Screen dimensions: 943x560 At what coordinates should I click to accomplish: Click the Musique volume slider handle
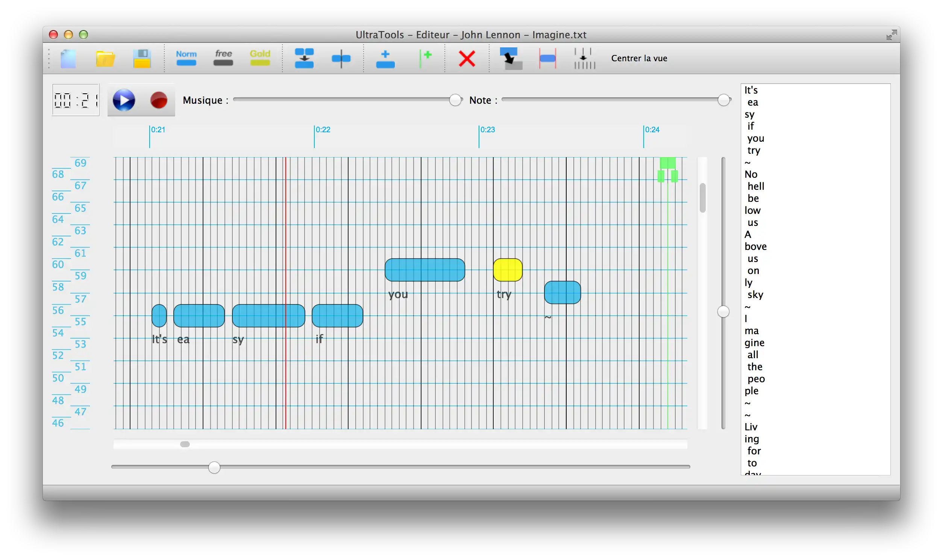pos(455,100)
